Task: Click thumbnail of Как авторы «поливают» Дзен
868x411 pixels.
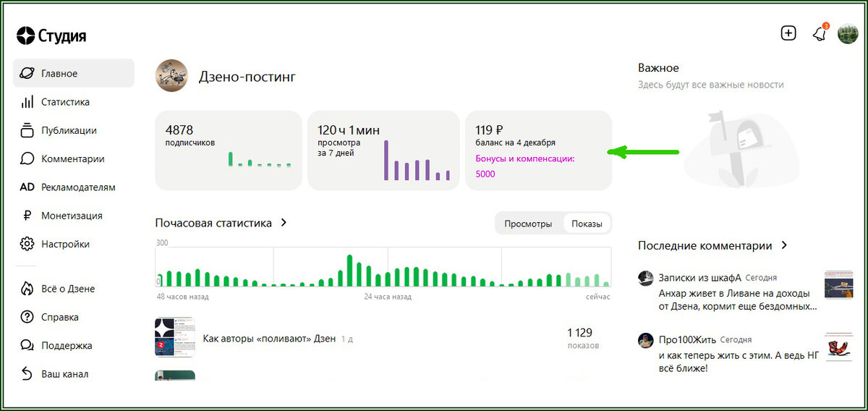Action: point(175,337)
